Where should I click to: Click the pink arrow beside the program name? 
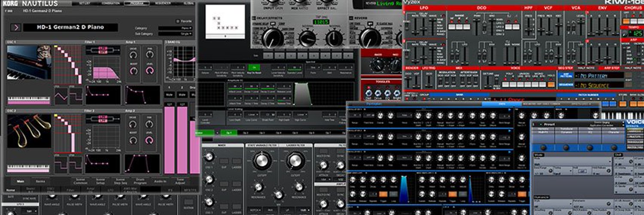[16, 28]
